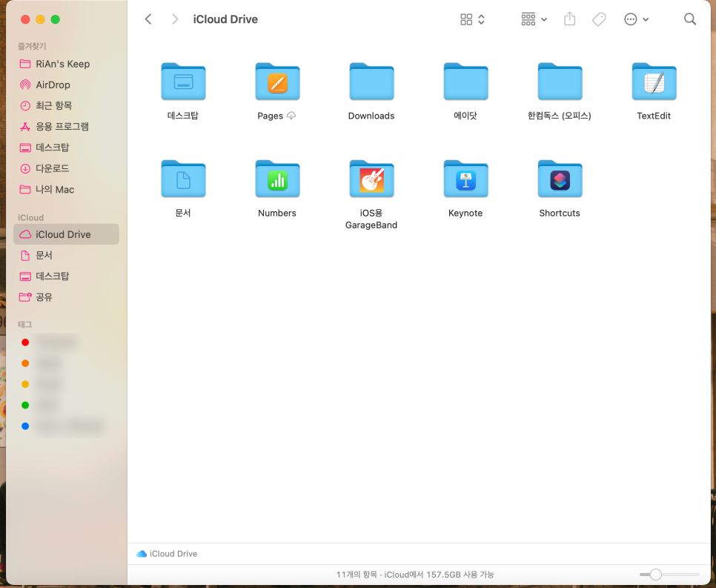Select 나의 Mac in the sidebar
The height and width of the screenshot is (588, 716).
(x=66, y=190)
